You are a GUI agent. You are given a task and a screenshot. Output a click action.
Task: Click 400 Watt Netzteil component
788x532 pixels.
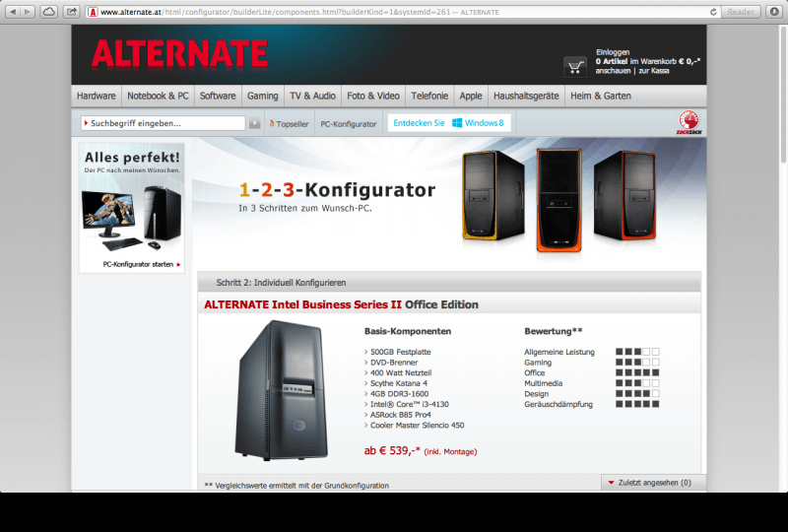(x=401, y=373)
